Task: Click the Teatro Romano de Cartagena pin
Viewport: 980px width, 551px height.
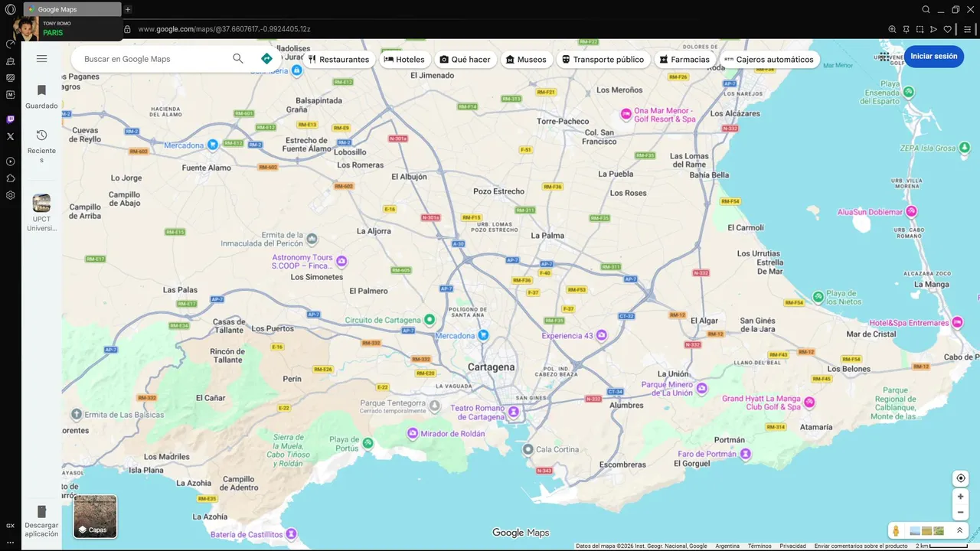Action: tap(514, 412)
